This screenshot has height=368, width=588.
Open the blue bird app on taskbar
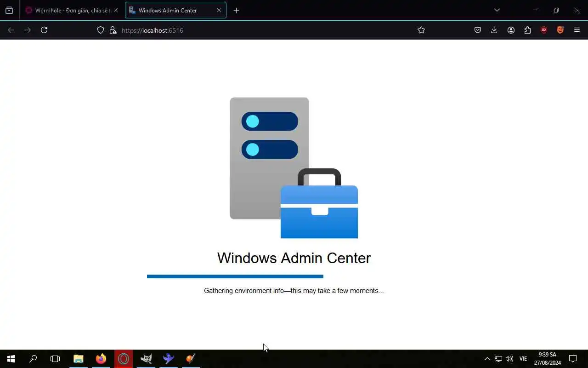click(x=169, y=359)
